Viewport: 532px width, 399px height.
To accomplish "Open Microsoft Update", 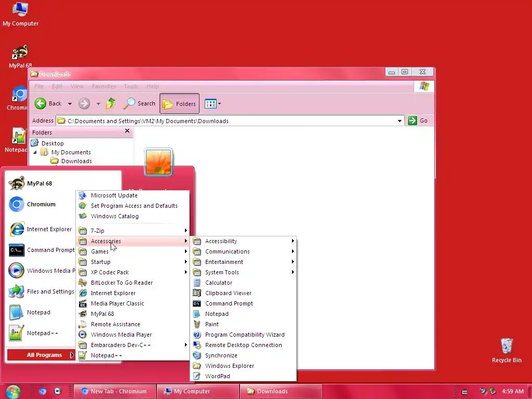I will pyautogui.click(x=132, y=195).
